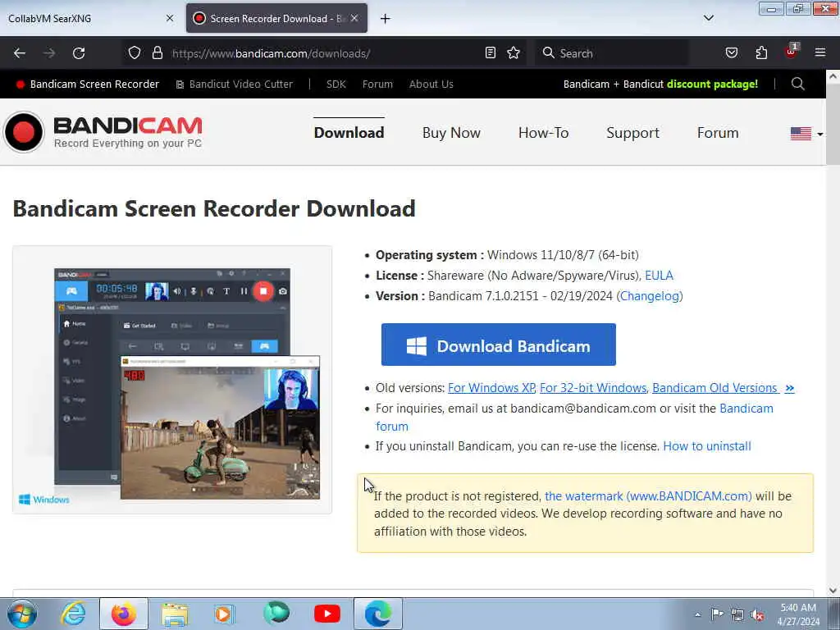Close the Screen Recorder Download tab
This screenshot has width=840, height=630.
point(354,18)
